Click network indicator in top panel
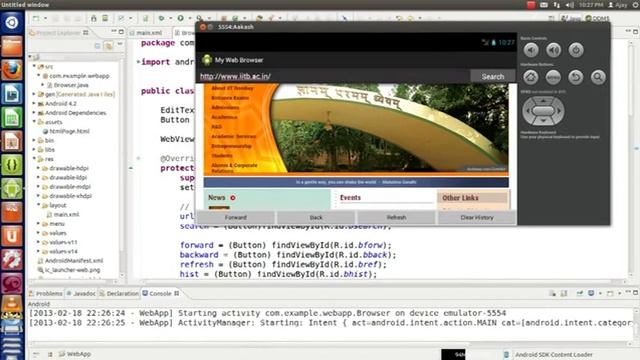This screenshot has width=640, height=360. click(557, 5)
